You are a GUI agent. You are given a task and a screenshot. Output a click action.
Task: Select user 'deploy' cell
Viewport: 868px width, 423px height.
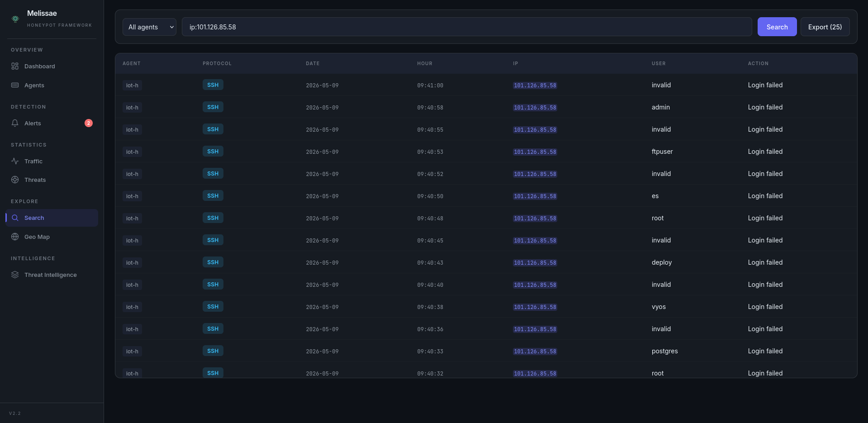point(662,262)
